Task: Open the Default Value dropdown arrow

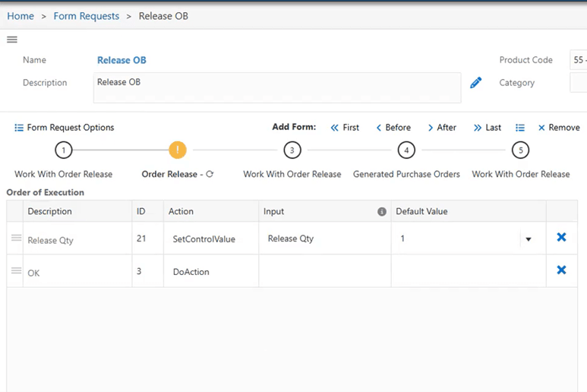Action: pos(529,239)
